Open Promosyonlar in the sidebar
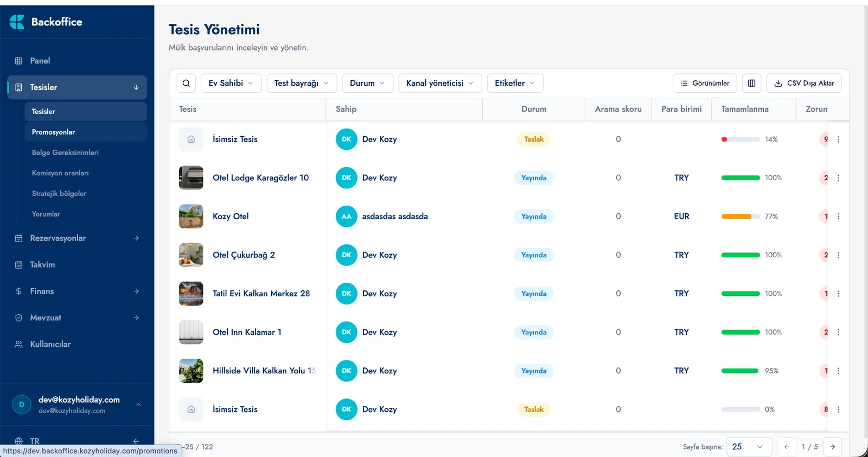This screenshot has width=868, height=457. point(86,132)
